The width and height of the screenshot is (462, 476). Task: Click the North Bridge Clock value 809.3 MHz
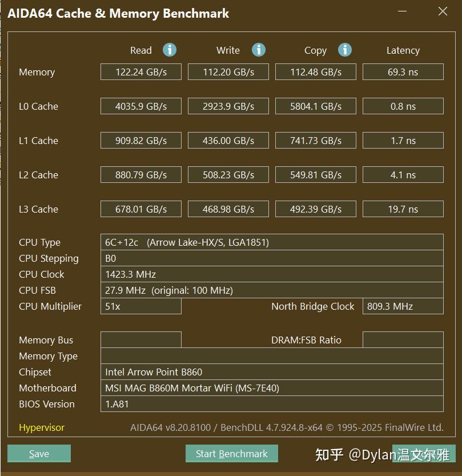click(x=403, y=306)
